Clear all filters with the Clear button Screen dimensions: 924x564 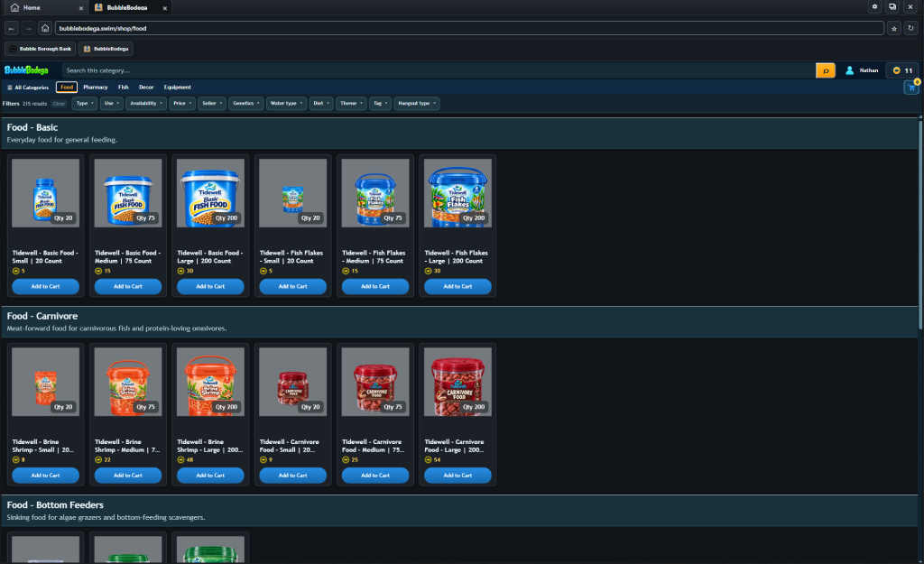[59, 104]
